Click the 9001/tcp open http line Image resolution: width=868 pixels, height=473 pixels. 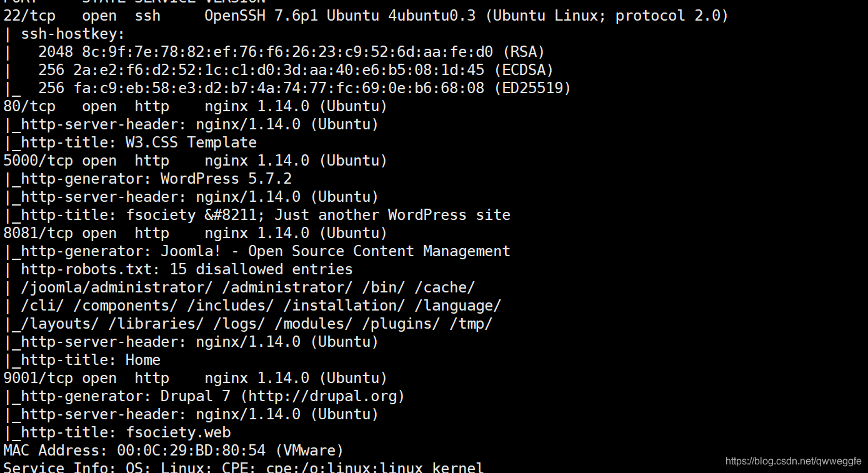196,378
